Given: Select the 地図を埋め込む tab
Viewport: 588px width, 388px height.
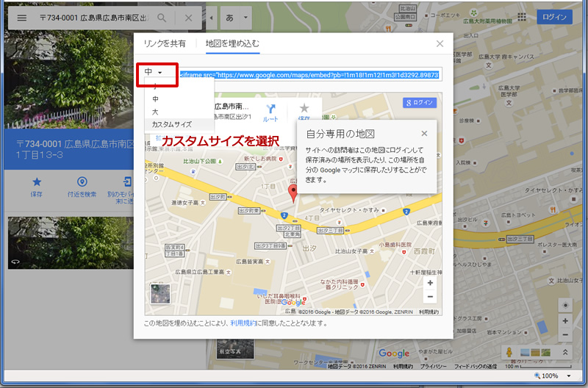Looking at the screenshot, I should 232,43.
